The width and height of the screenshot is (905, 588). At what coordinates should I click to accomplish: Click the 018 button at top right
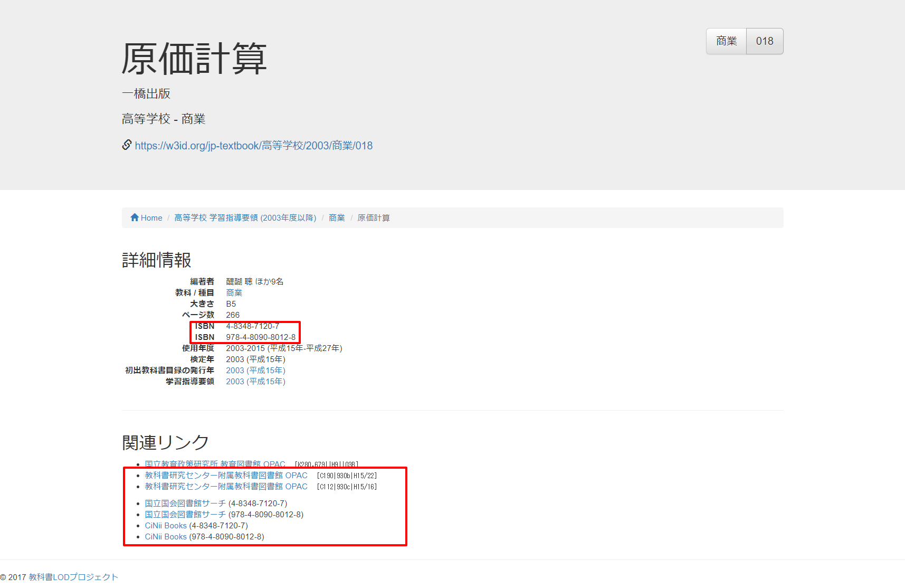coord(764,41)
